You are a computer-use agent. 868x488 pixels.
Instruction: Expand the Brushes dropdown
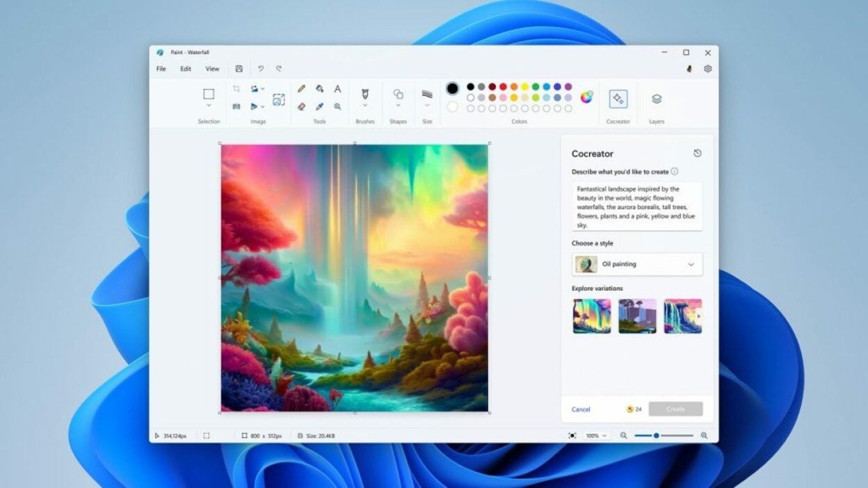click(x=365, y=106)
